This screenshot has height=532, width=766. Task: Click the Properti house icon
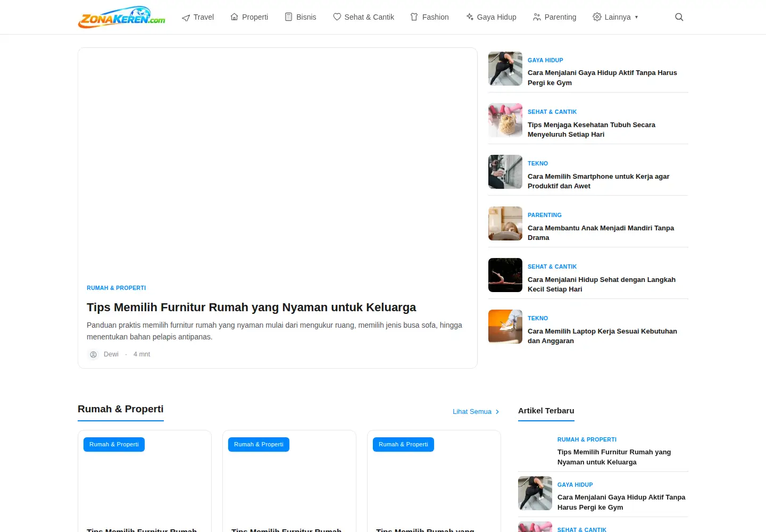(x=234, y=17)
